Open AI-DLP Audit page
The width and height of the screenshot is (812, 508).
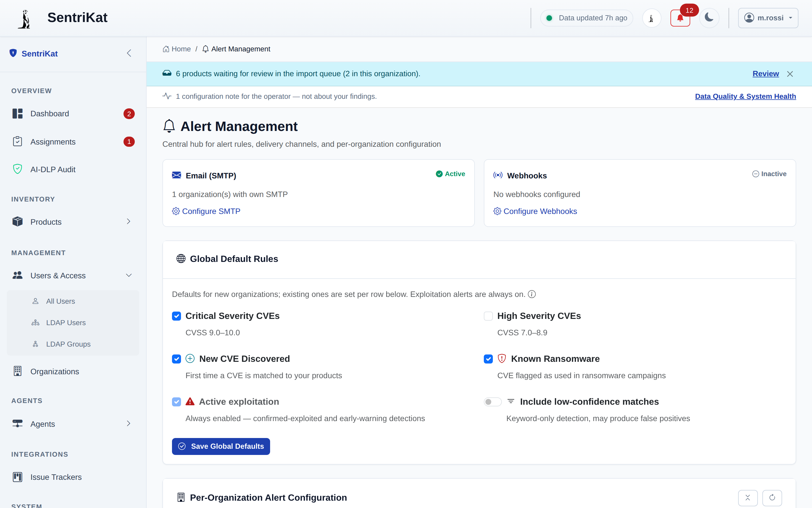tap(73, 169)
